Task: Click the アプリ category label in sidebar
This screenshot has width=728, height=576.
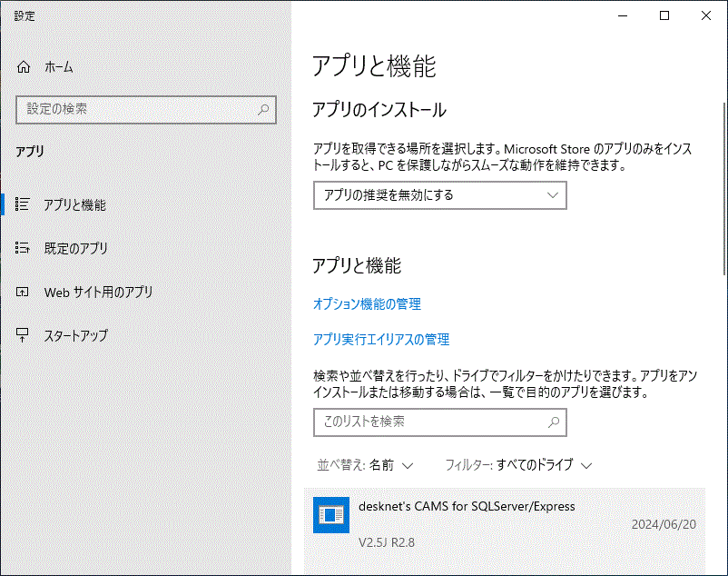Action: click(30, 152)
